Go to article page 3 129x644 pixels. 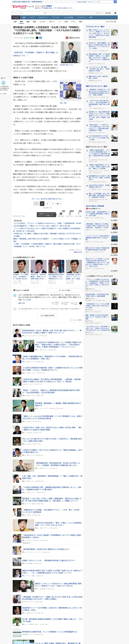[53, 204]
